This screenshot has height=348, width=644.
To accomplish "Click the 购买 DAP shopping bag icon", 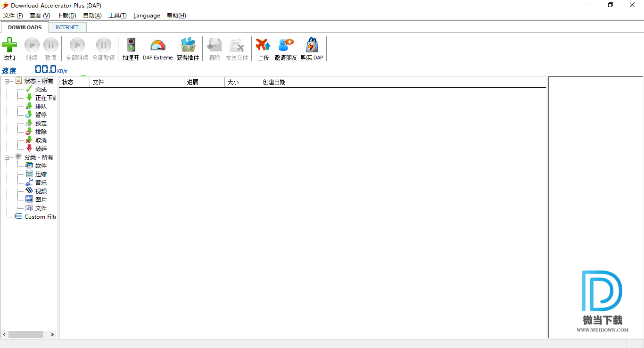I will (x=312, y=45).
